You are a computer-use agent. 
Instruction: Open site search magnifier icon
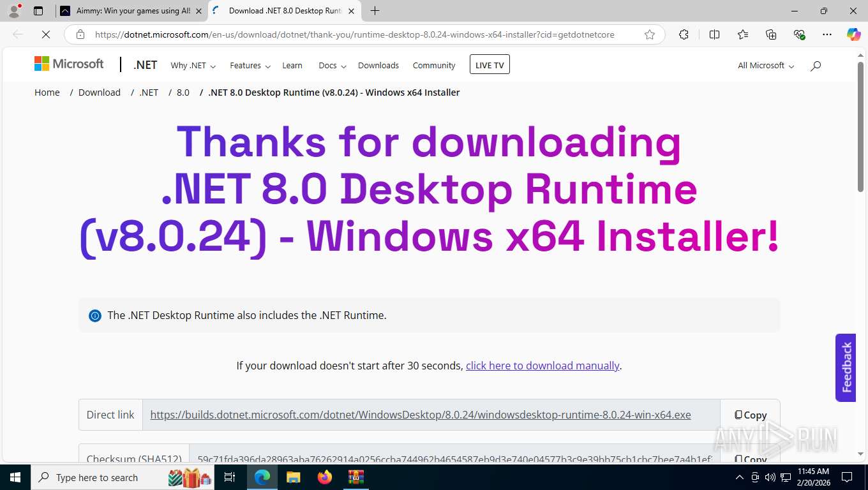[x=815, y=65]
